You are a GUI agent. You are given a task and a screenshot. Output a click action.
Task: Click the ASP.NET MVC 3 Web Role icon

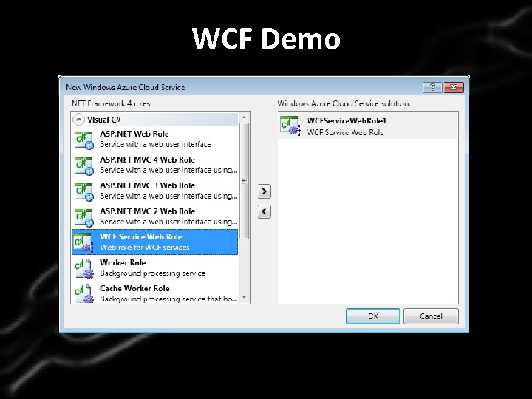pos(83,191)
